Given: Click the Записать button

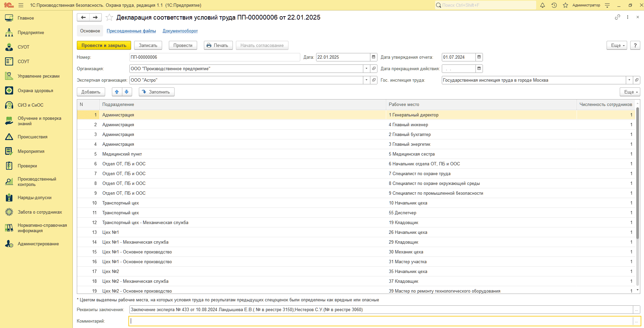Looking at the screenshot, I should pyautogui.click(x=148, y=46).
